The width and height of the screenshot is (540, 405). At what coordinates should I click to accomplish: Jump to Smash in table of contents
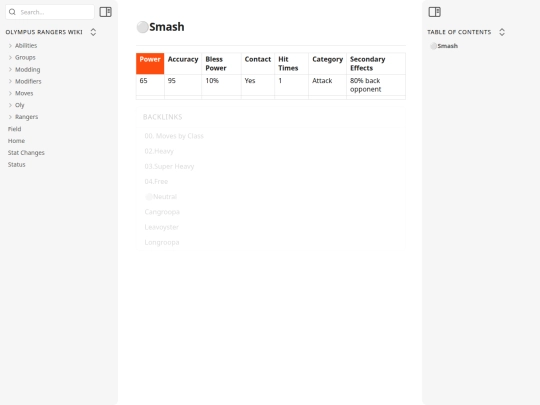[444, 46]
